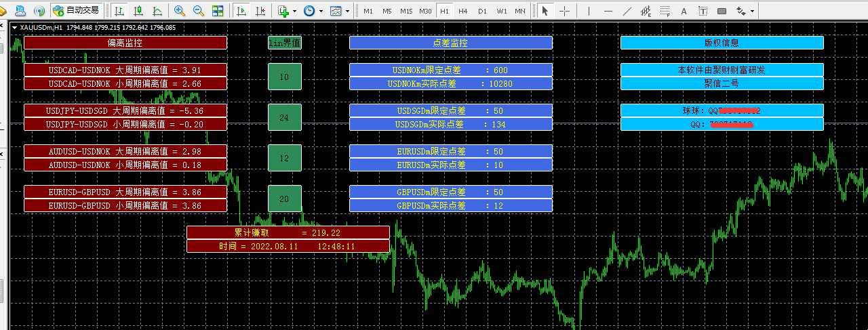The image size is (868, 330).
Task: Toggle the 自动交易 auto-trading button
Action: pyautogui.click(x=75, y=11)
